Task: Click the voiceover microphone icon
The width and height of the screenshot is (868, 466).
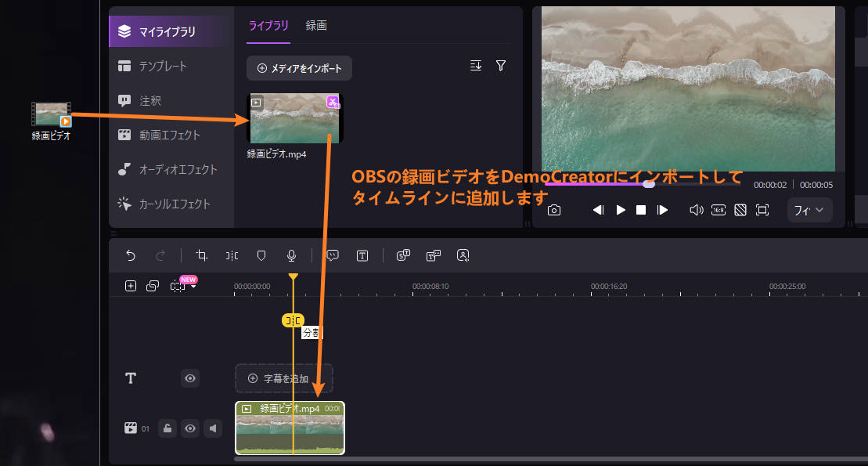Action: tap(291, 255)
